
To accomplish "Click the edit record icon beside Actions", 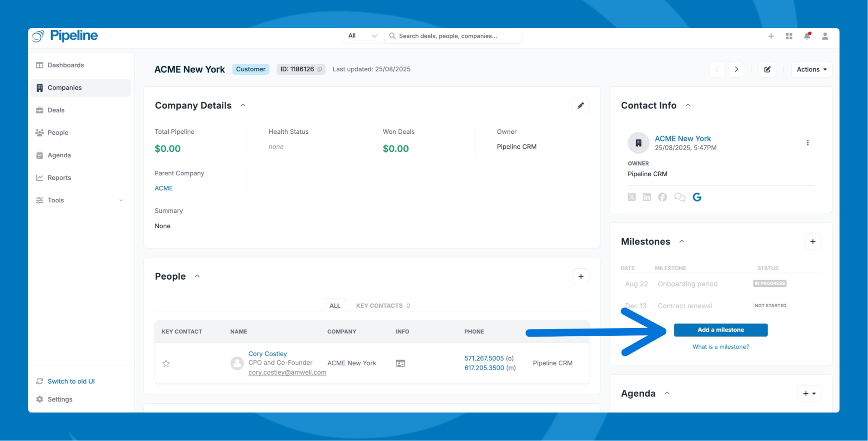I will [x=768, y=69].
